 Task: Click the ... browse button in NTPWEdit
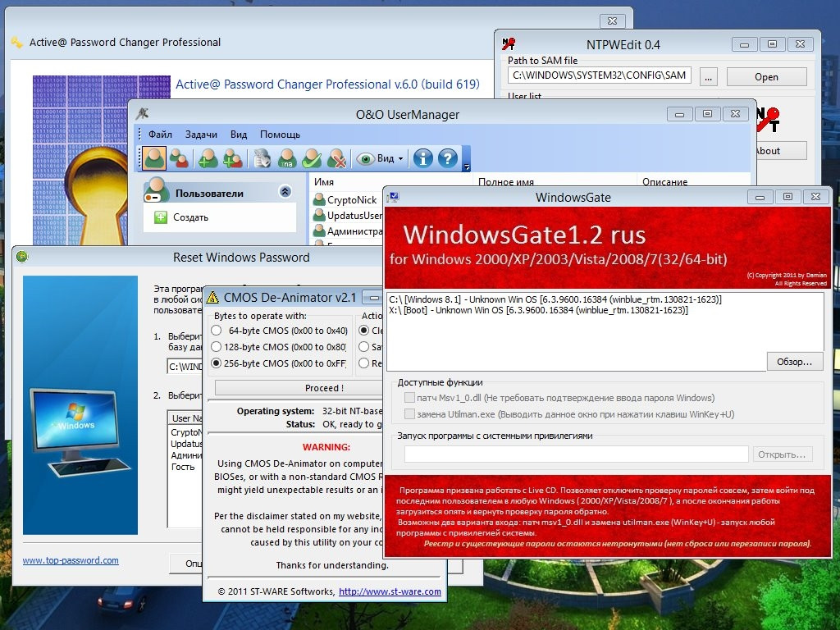tap(708, 76)
